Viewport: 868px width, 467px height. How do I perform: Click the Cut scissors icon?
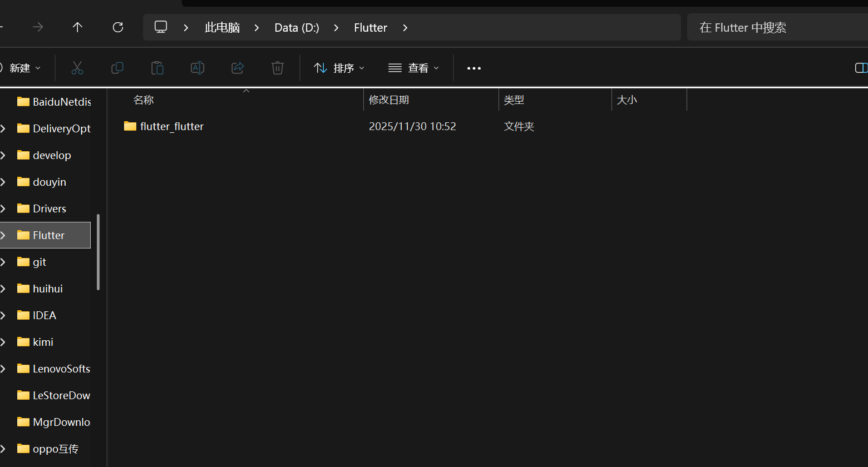pyautogui.click(x=77, y=68)
